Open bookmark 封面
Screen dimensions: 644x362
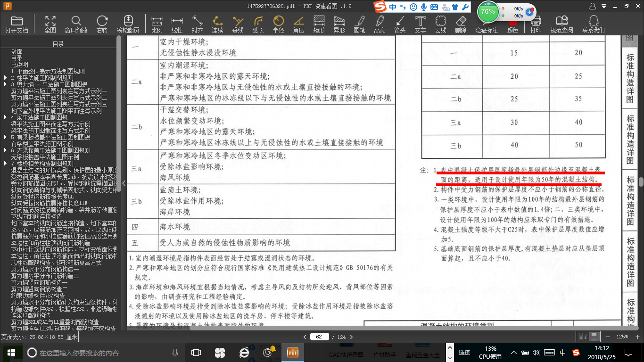click(17, 51)
